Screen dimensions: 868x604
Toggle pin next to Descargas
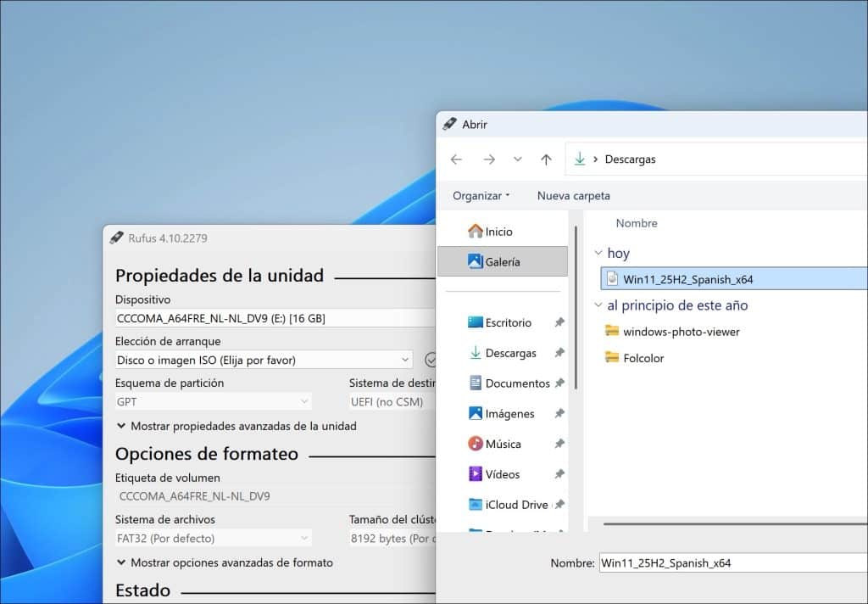coord(559,353)
